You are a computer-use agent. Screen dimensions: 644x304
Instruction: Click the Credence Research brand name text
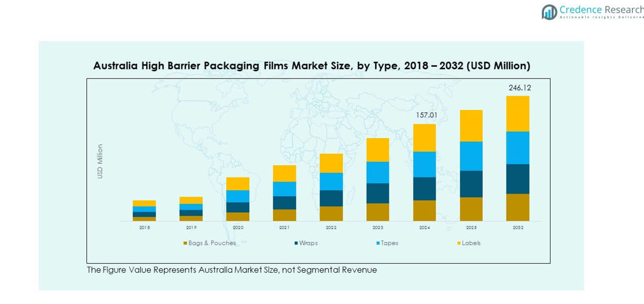(x=601, y=9)
